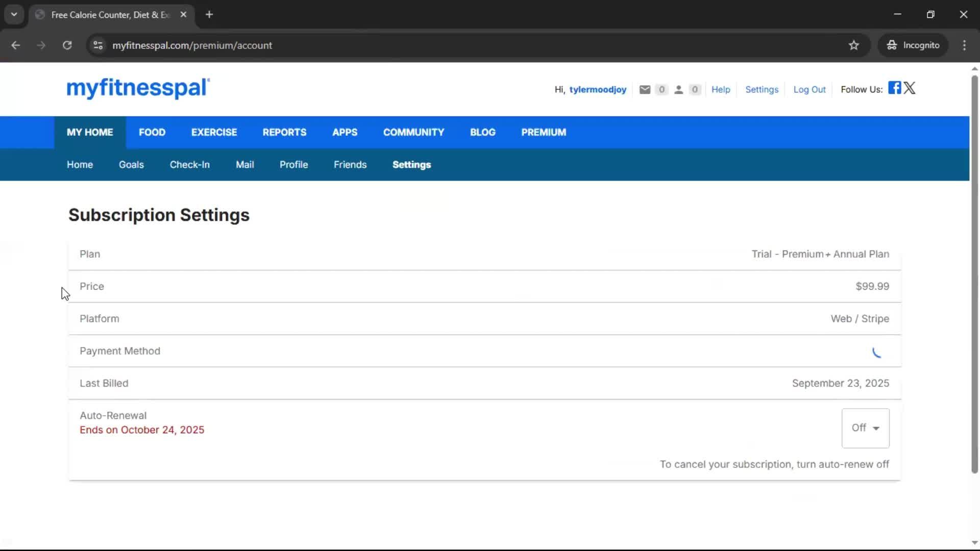The width and height of the screenshot is (980, 551).
Task: Click the Platform row label
Action: pyautogui.click(x=99, y=319)
